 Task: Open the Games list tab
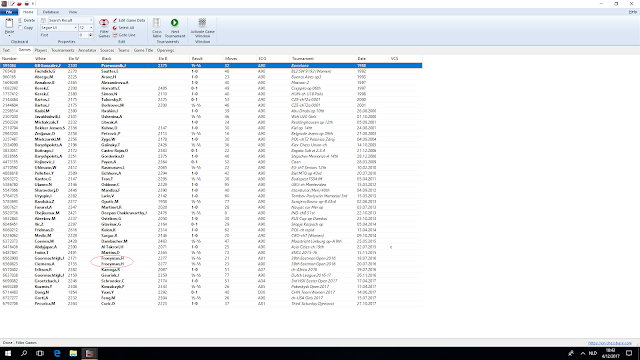25,50
